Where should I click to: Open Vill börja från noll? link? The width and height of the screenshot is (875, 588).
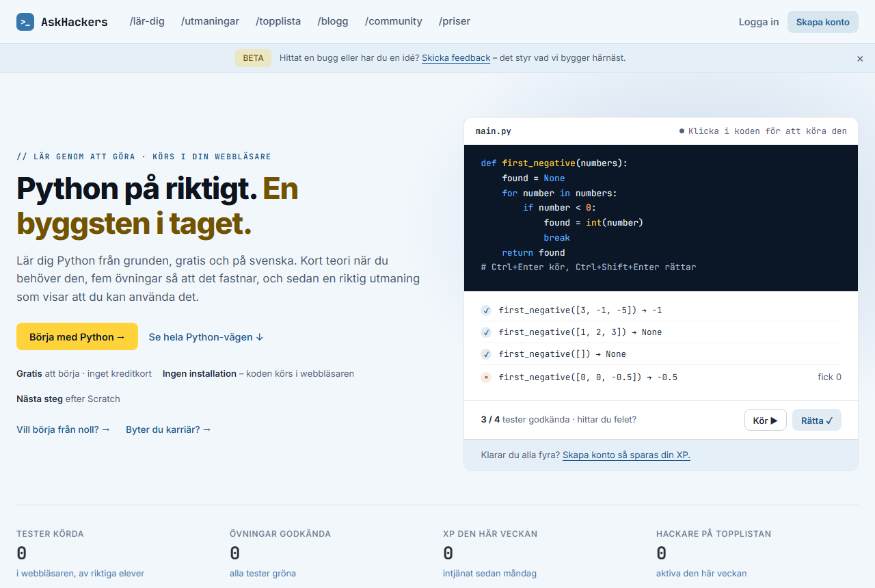(x=63, y=429)
